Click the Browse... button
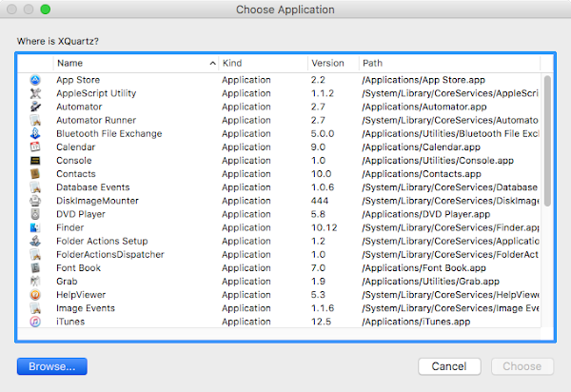Image resolution: width=571 pixels, height=392 pixels. pos(52,366)
